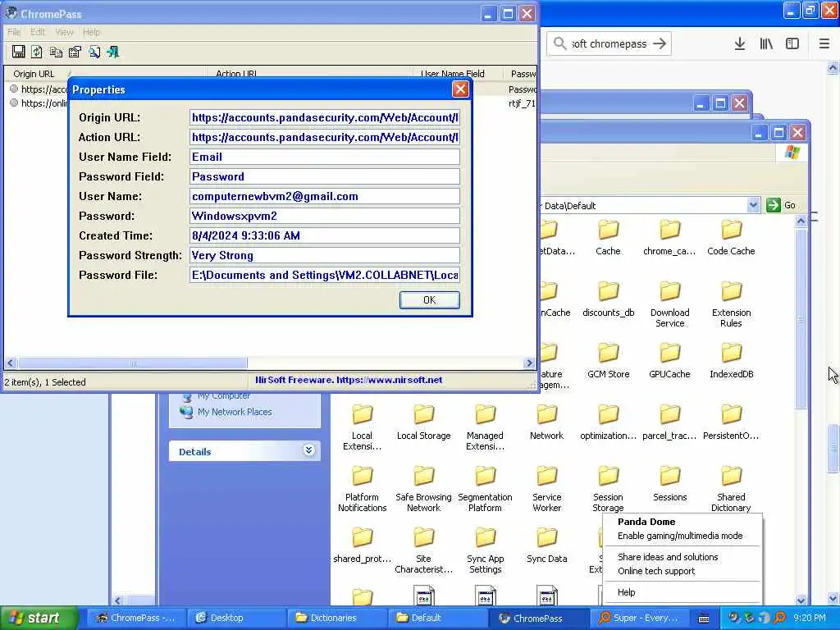The width and height of the screenshot is (840, 630).
Task: Open the Sessions folder
Action: click(x=669, y=484)
